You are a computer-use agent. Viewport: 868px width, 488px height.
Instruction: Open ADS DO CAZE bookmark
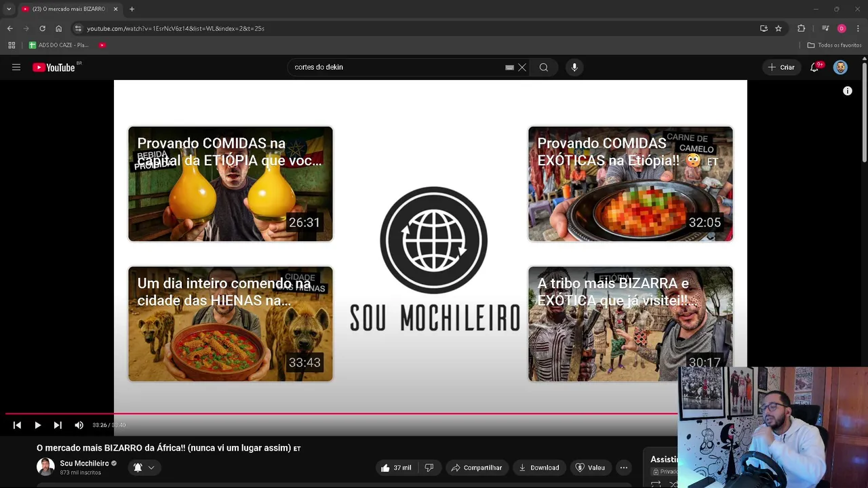[x=58, y=45]
